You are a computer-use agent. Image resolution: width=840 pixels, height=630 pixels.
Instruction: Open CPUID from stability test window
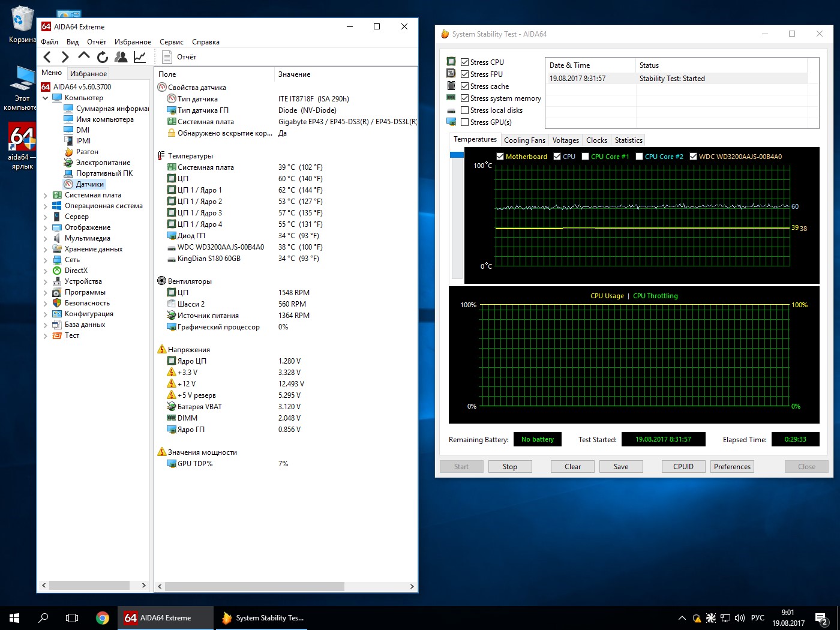[683, 467]
